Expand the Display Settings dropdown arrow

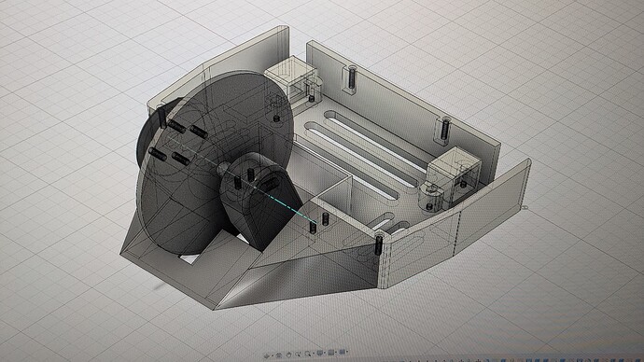(x=325, y=353)
